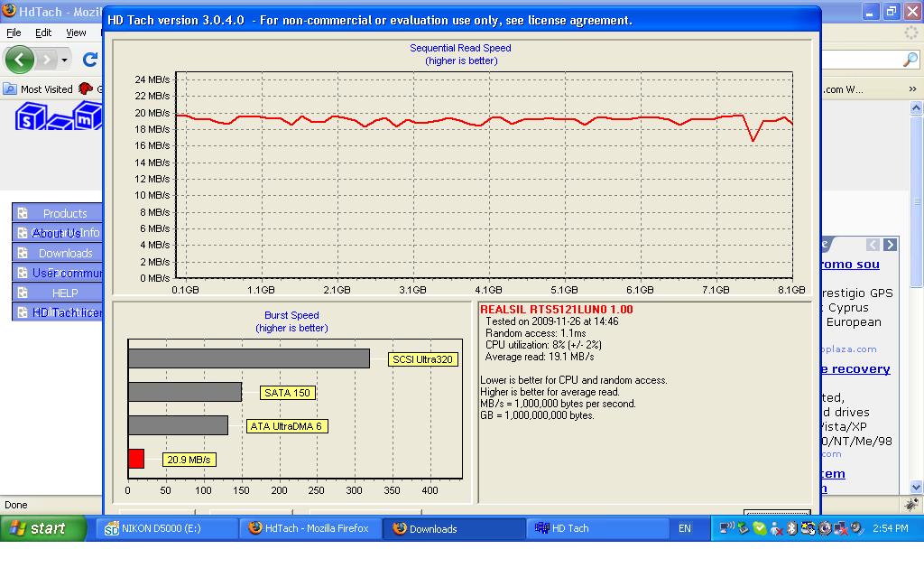
Task: Open the 'romo sou' ad link
Action: click(850, 265)
